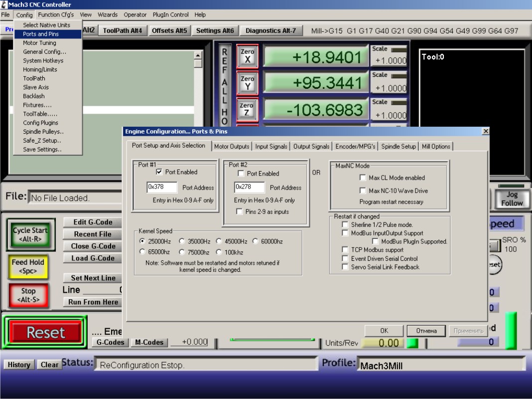The width and height of the screenshot is (532, 399).
Task: Click Port #1 address input field
Action: point(162,188)
